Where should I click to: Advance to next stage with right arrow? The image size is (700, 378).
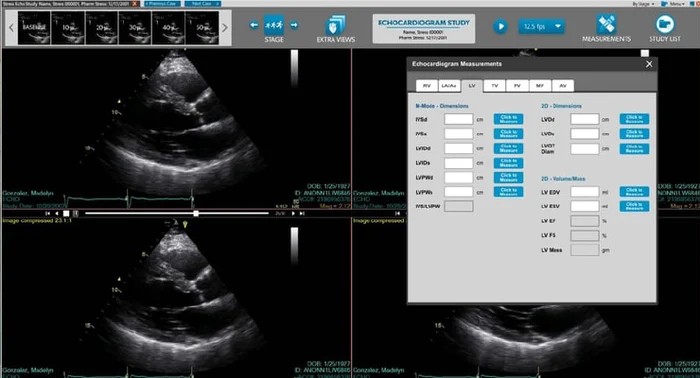coord(294,25)
